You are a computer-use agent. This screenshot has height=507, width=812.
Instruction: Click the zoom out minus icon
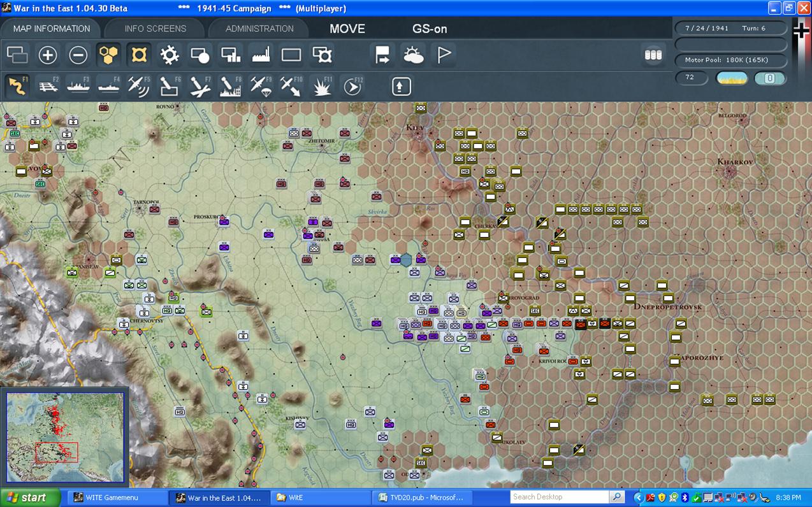click(78, 55)
